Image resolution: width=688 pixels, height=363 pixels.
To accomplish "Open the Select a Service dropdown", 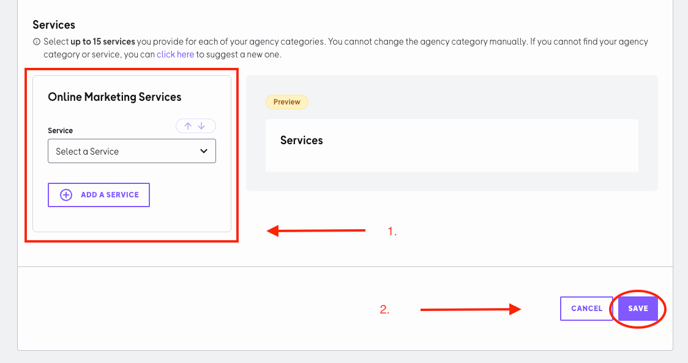I will click(x=132, y=151).
